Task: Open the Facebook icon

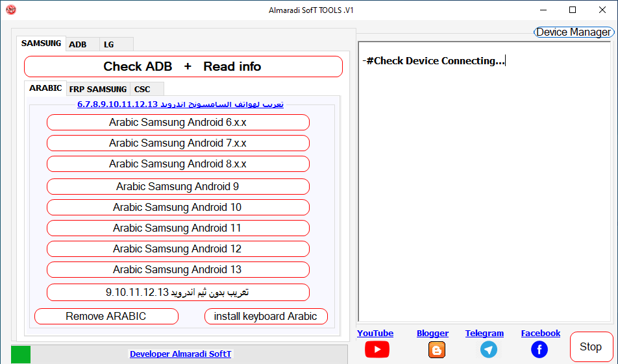Action: point(539,350)
